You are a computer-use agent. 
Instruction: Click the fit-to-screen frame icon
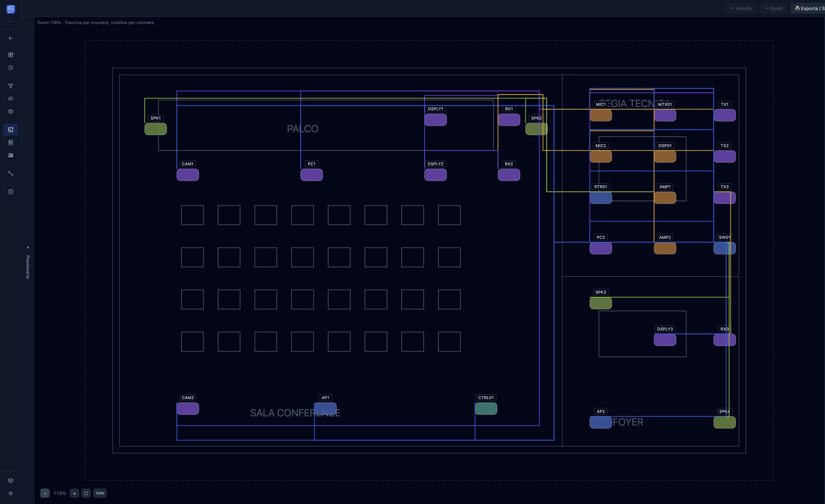point(86,493)
